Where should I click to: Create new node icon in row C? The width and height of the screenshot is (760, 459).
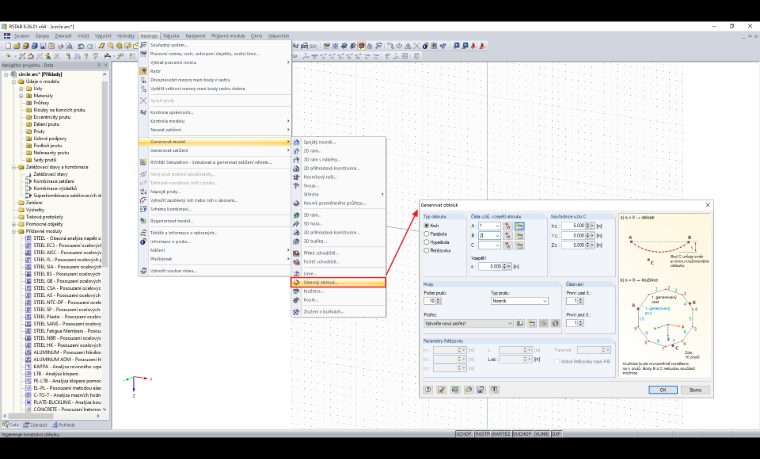point(520,245)
